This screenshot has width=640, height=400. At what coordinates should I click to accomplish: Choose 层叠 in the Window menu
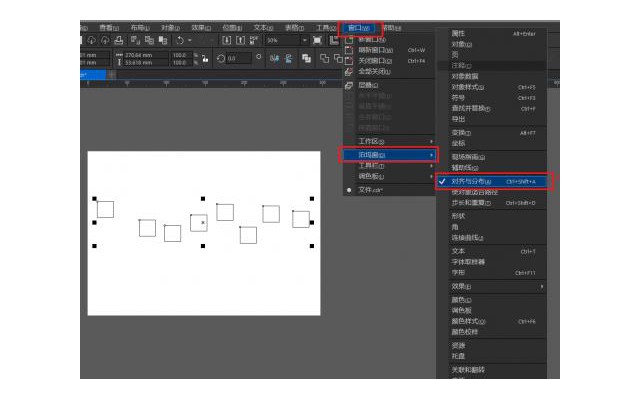[x=389, y=85]
